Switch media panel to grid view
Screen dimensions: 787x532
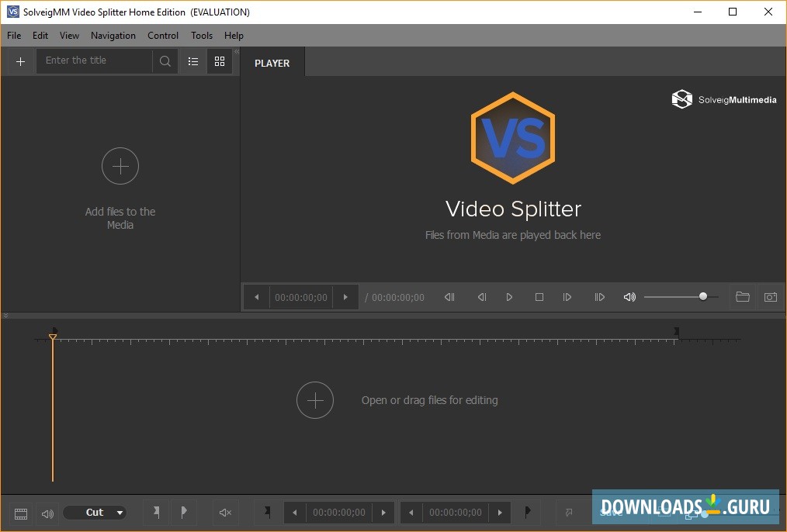tap(220, 61)
